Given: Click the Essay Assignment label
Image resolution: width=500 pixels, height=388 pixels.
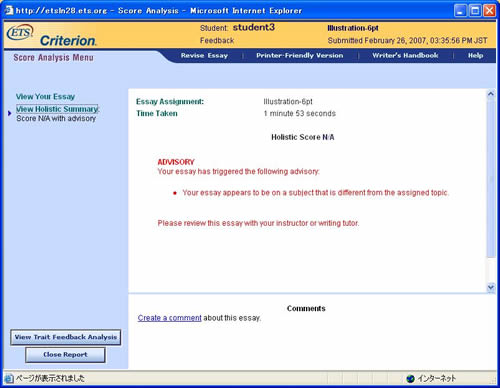Looking at the screenshot, I should 170,102.
